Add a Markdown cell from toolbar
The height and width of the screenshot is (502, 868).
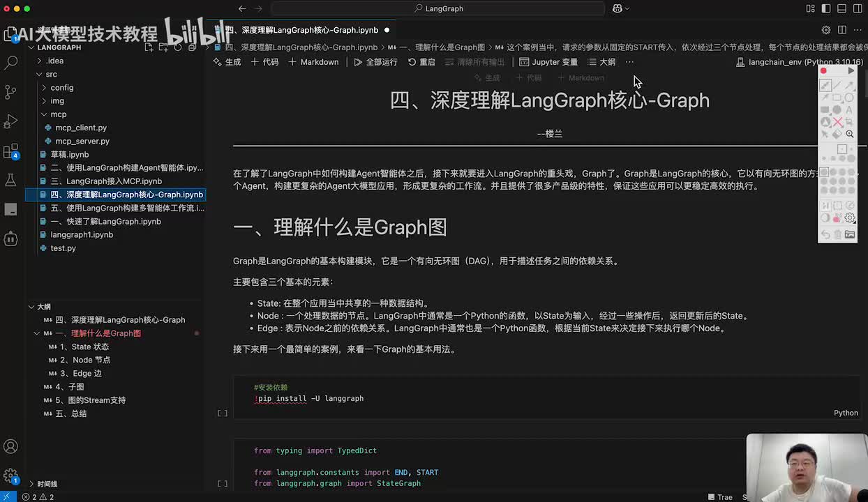point(313,62)
